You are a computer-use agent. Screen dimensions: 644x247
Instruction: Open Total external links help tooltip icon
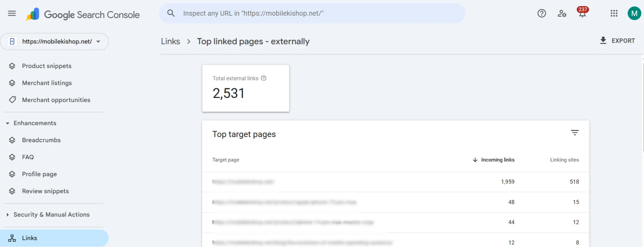pyautogui.click(x=264, y=78)
